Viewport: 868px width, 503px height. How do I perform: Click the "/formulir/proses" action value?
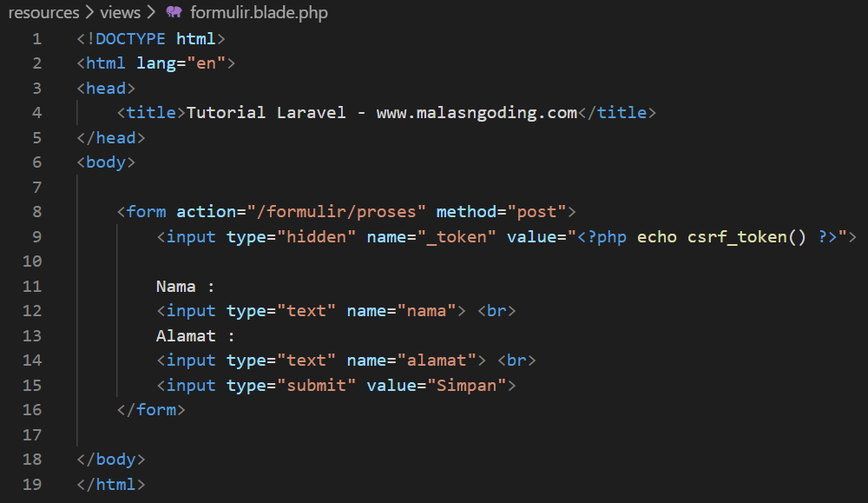point(336,212)
